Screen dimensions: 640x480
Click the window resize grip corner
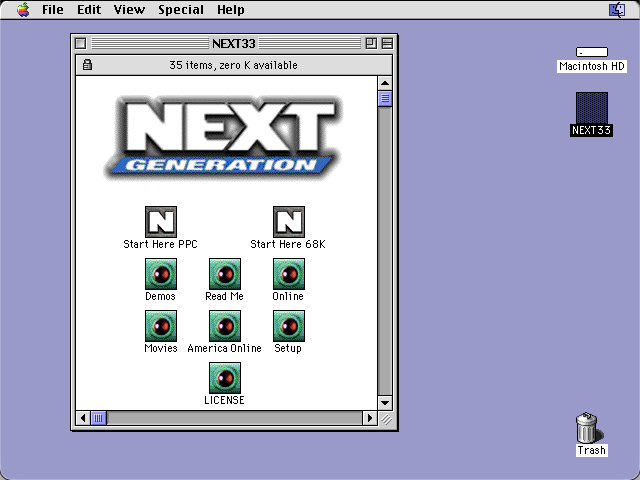point(386,419)
